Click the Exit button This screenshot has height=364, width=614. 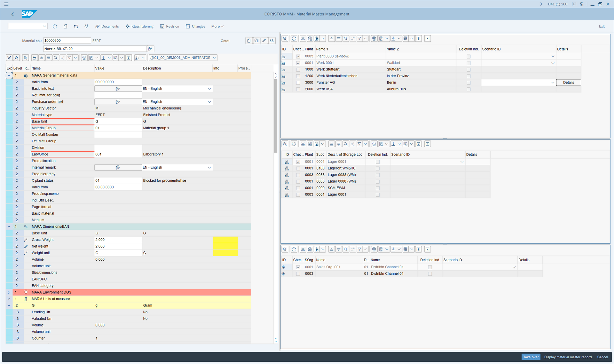[x=602, y=26]
